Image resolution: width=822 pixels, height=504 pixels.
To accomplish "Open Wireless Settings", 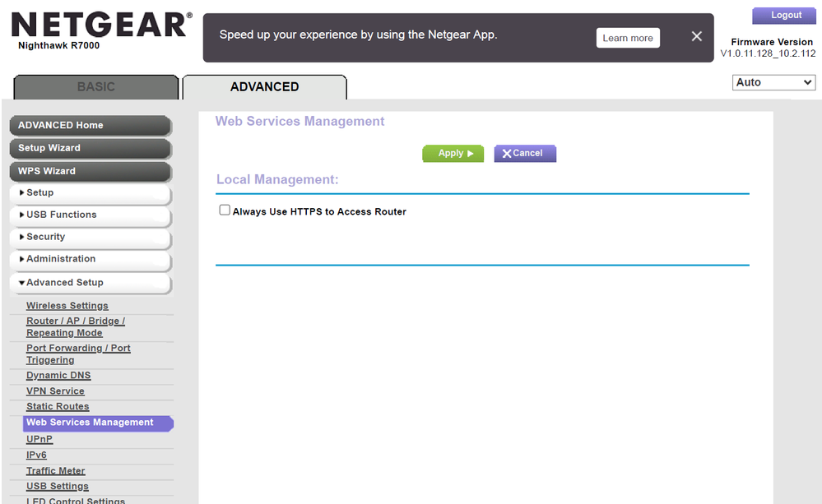I will [67, 305].
